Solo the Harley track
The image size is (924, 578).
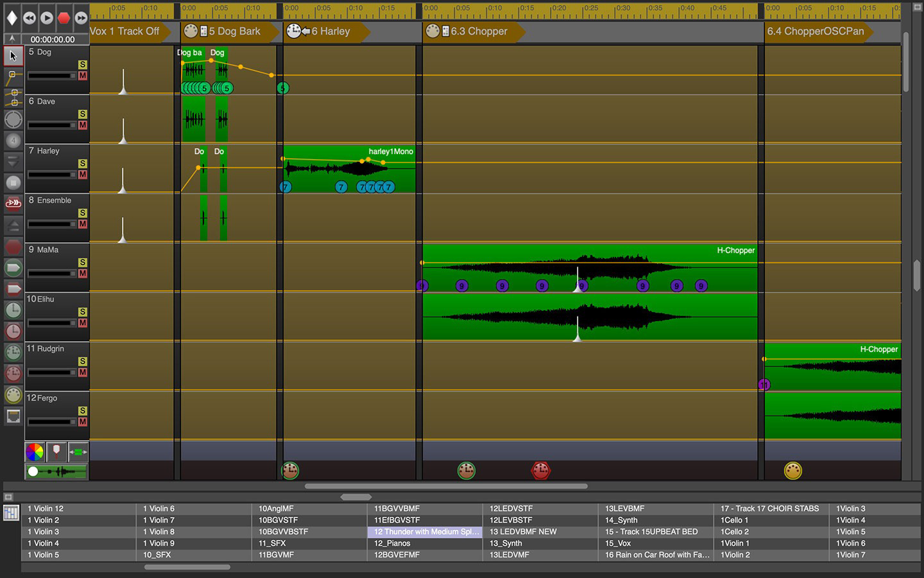(83, 163)
